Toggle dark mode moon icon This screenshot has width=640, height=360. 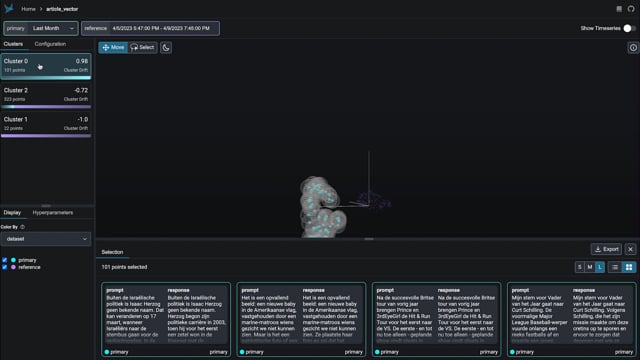(166, 48)
